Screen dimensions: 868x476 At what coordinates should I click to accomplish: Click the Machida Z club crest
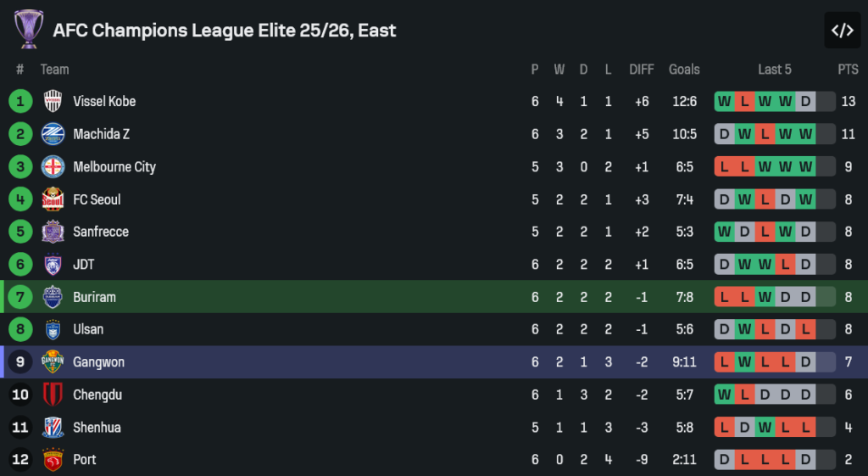coord(53,134)
